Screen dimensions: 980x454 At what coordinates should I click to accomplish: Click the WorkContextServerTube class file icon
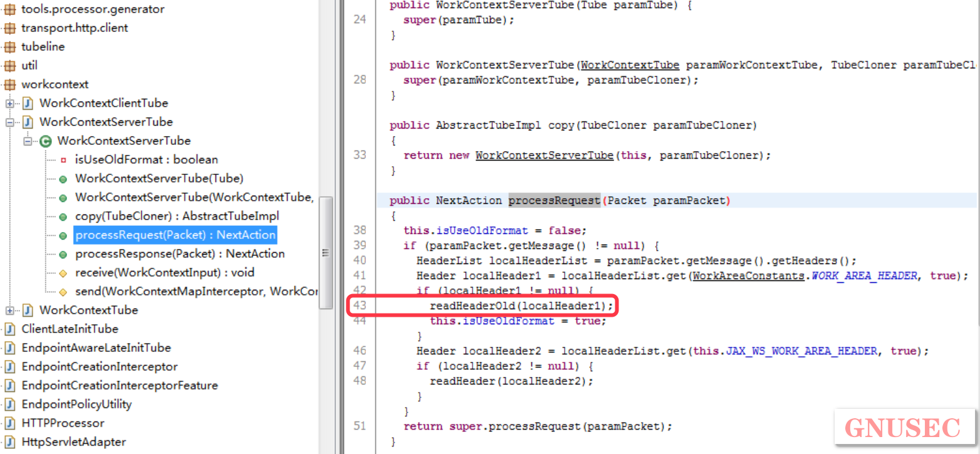(28, 122)
